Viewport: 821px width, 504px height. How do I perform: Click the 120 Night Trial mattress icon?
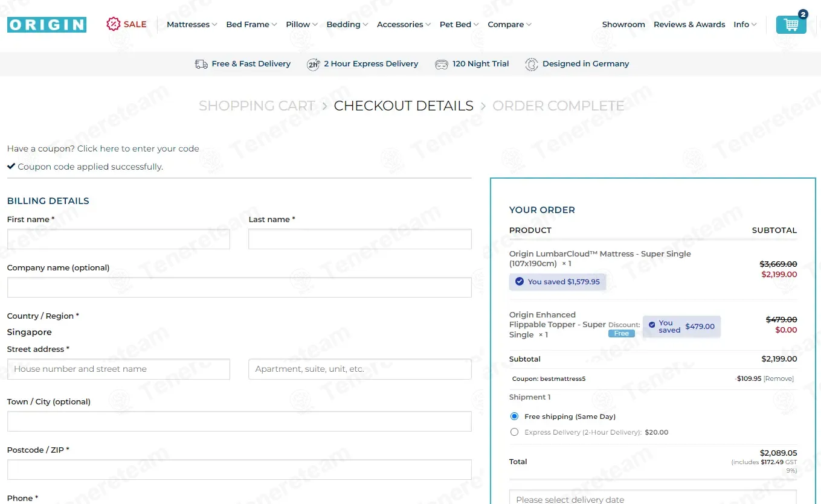(442, 64)
